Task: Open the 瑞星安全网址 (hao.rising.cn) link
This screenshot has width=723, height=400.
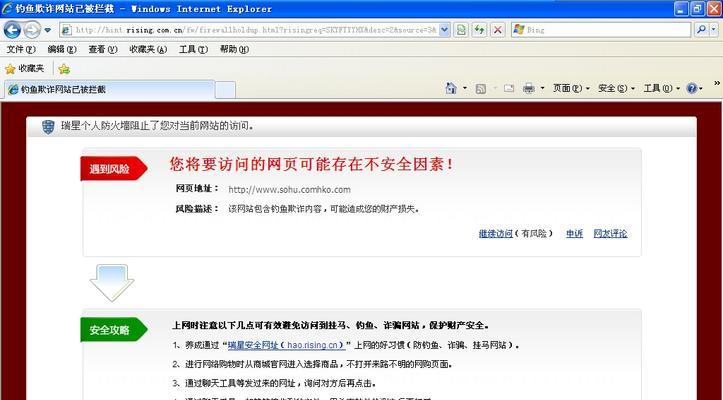Action: (286, 345)
